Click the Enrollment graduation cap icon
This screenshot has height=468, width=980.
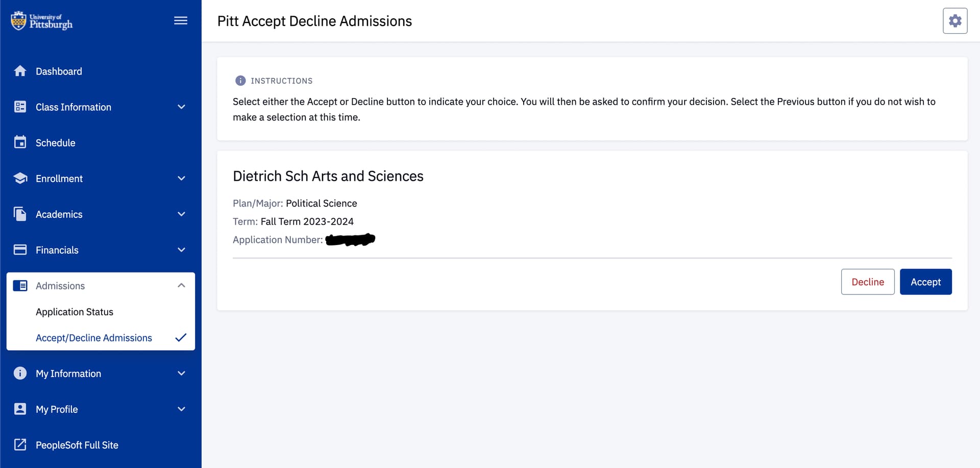tap(20, 178)
